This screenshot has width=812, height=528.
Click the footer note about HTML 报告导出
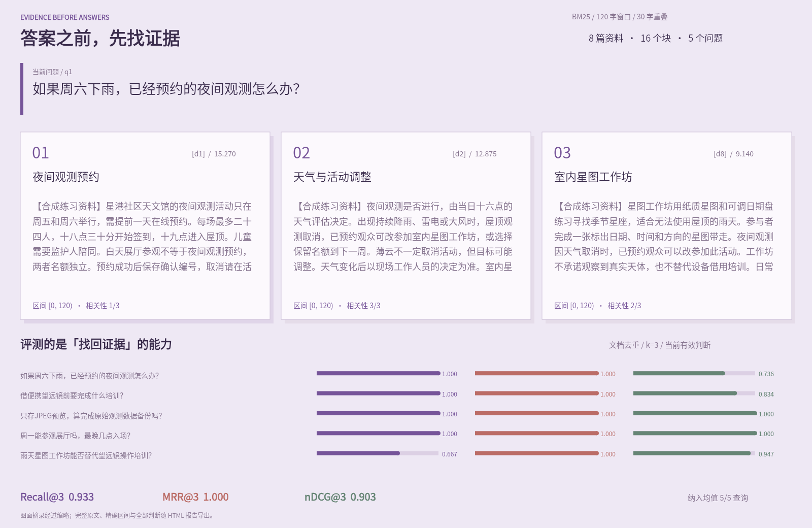(x=118, y=515)
